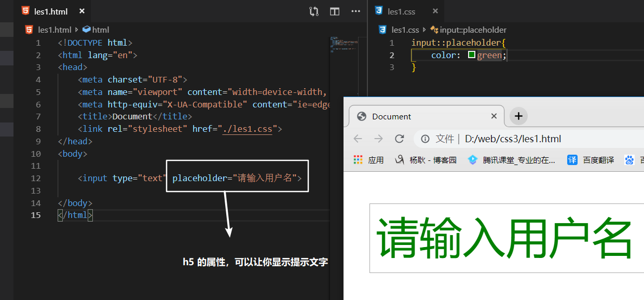Screen dimensions: 644x300
Task: Open a new browser tab
Action: click(518, 116)
